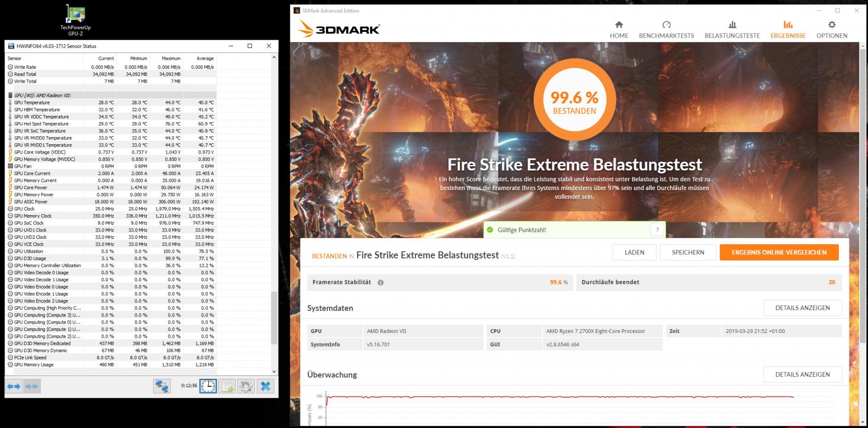The width and height of the screenshot is (868, 428).
Task: Click GPU Hot Spot Temperature thermometer icon
Action: [10, 123]
